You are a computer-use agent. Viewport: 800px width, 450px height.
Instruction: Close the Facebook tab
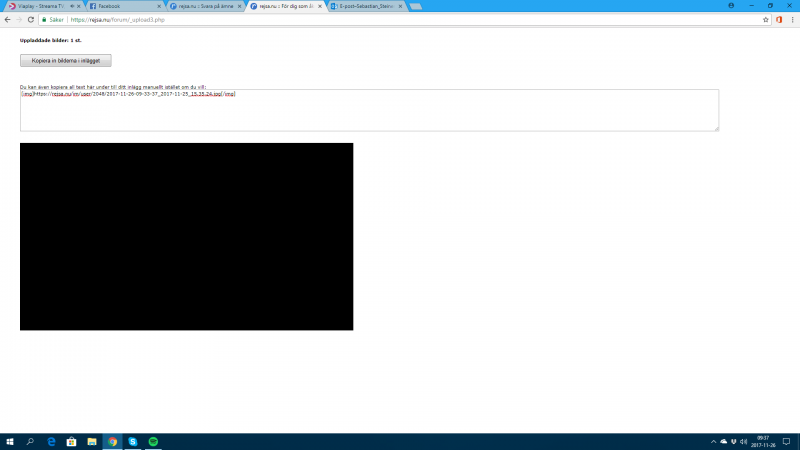(x=159, y=6)
